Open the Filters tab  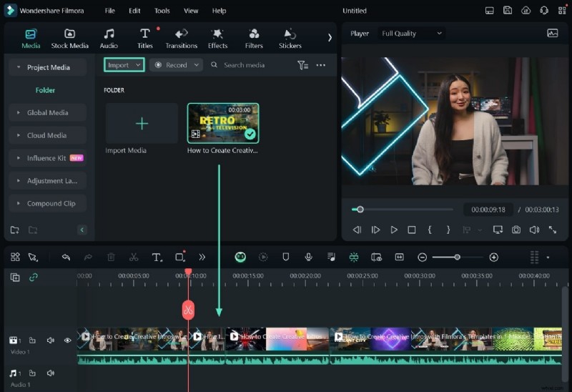[x=254, y=39]
